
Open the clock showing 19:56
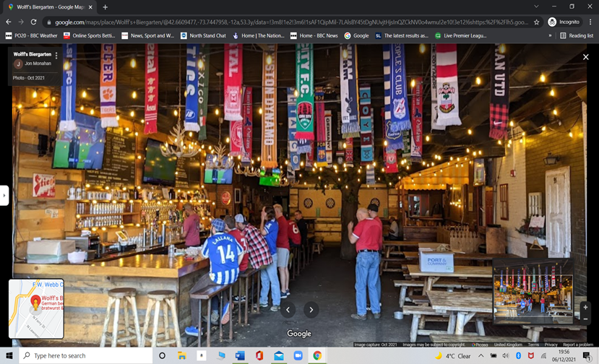pyautogui.click(x=564, y=355)
